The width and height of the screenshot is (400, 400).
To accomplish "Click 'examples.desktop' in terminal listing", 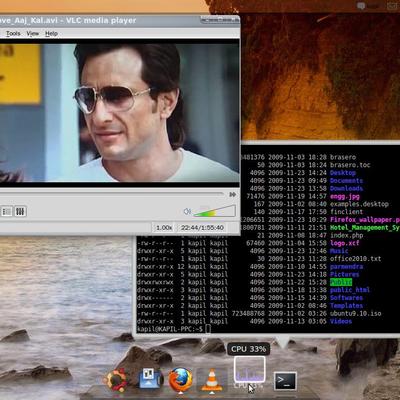I will (359, 204).
